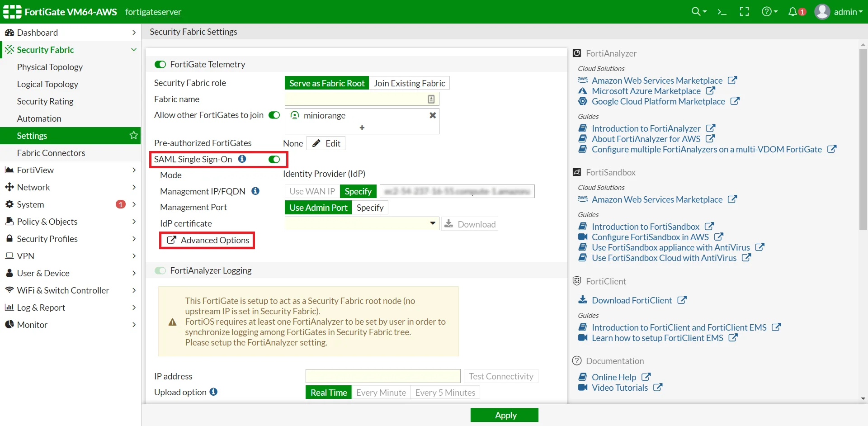Open Physical Topology from sidebar

(x=50, y=67)
